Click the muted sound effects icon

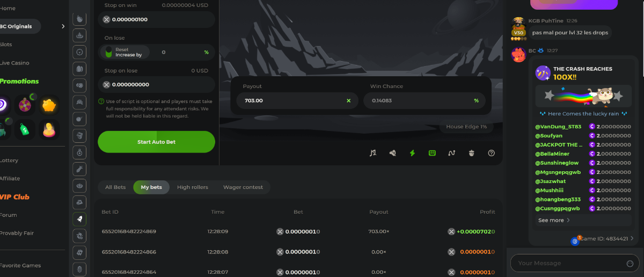pos(393,153)
